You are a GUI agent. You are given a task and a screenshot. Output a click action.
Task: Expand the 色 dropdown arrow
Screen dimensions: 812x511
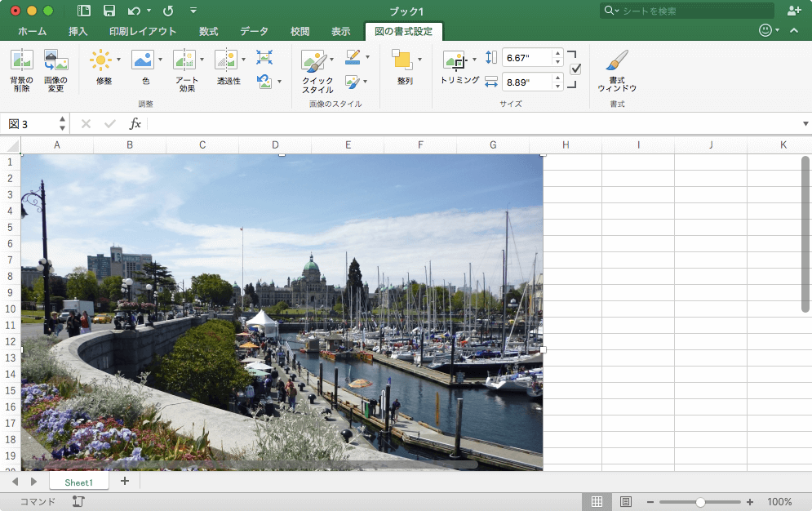pyautogui.click(x=160, y=60)
